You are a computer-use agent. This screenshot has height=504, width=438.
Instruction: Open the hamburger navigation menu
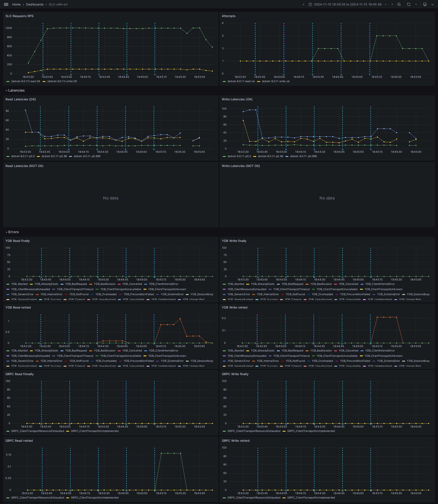tap(6, 4)
